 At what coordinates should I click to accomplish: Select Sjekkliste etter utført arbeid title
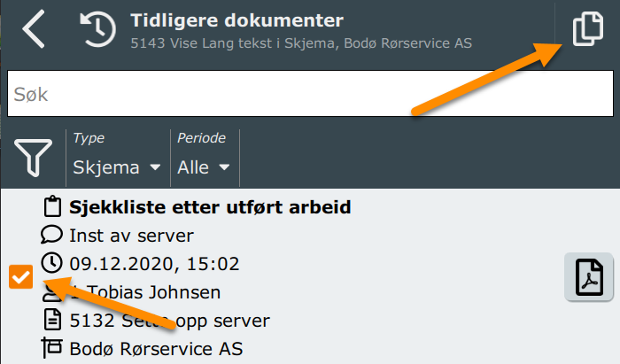[210, 207]
